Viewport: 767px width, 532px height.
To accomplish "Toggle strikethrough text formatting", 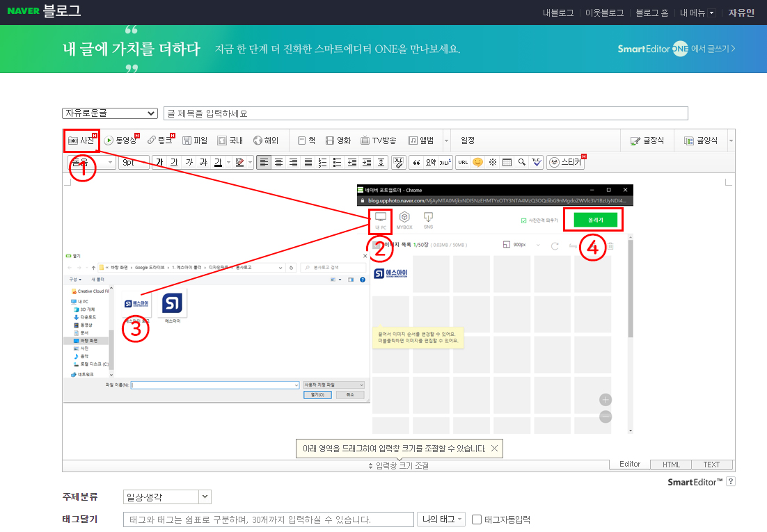I will pyautogui.click(x=203, y=162).
